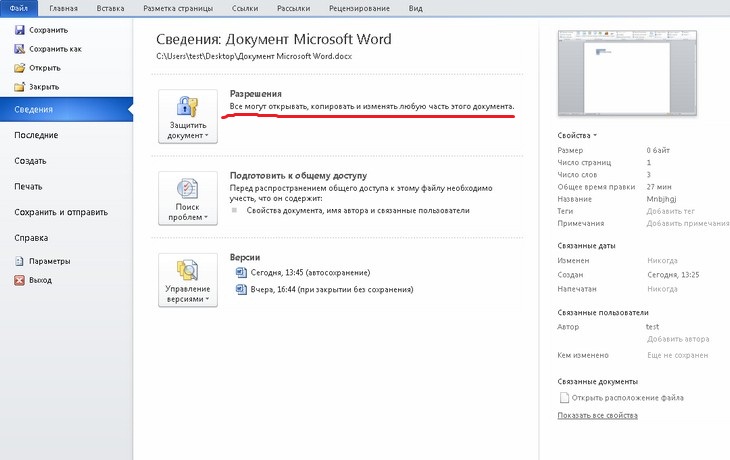Click Закрыть menu label
The width and height of the screenshot is (730, 460).
pos(44,87)
